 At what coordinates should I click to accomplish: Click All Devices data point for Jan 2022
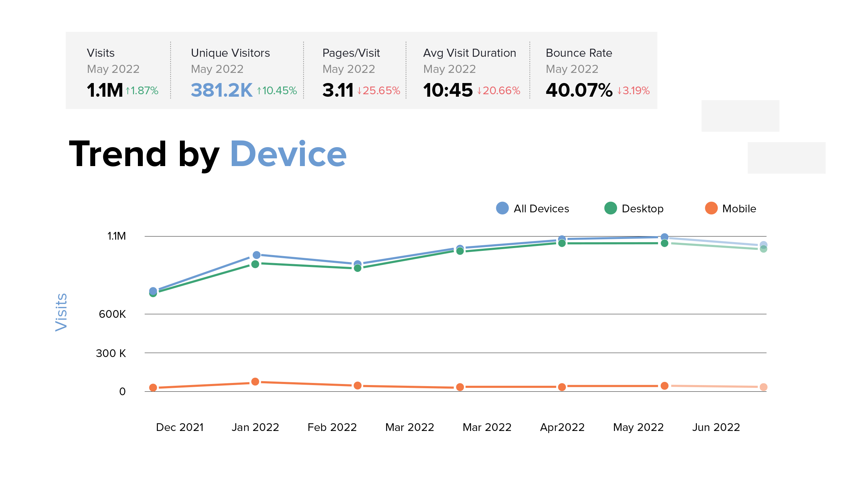(x=257, y=255)
